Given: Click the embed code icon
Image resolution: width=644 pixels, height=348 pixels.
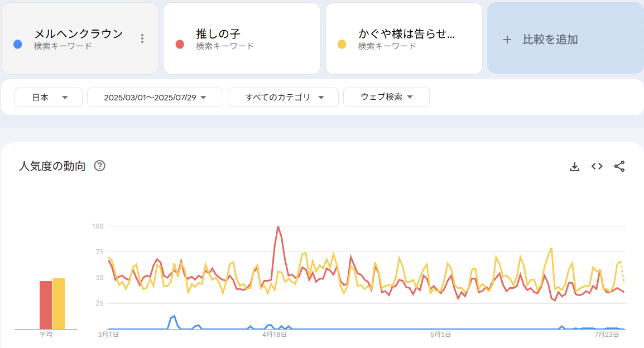Looking at the screenshot, I should pyautogui.click(x=597, y=166).
